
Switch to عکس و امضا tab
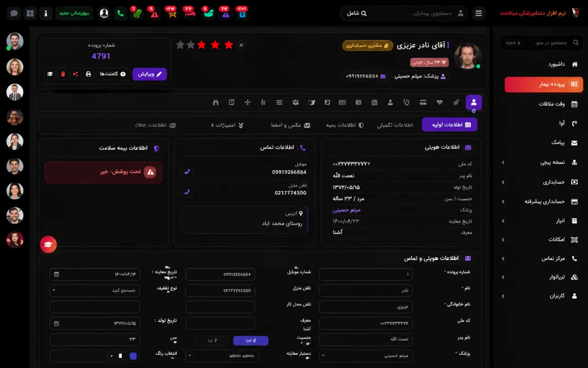[290, 125]
